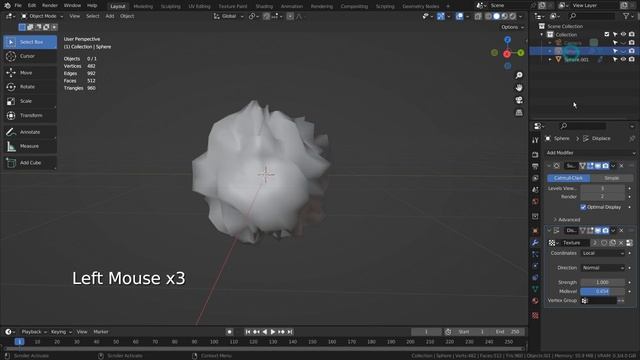Open the Texture properties checker tab
Viewport: 640px width, 360px height.
tap(535, 316)
